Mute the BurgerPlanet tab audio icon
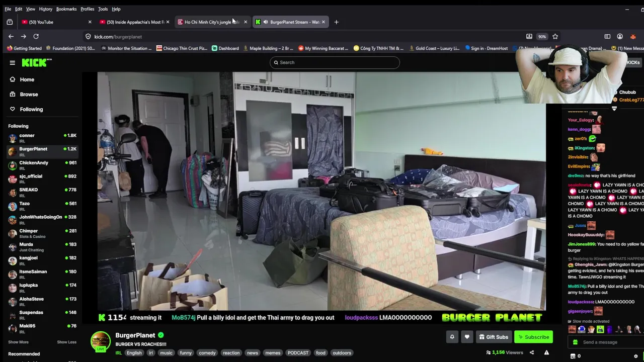The width and height of the screenshot is (644, 362). pyautogui.click(x=266, y=22)
